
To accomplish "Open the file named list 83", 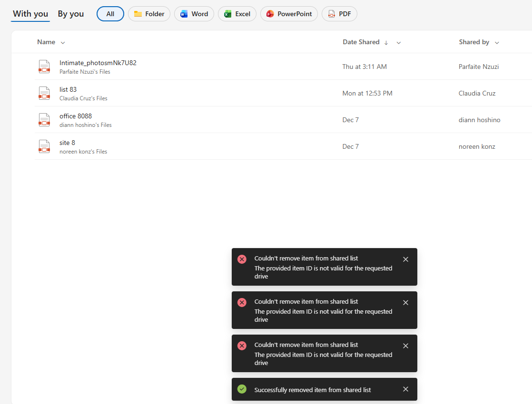I will 68,89.
